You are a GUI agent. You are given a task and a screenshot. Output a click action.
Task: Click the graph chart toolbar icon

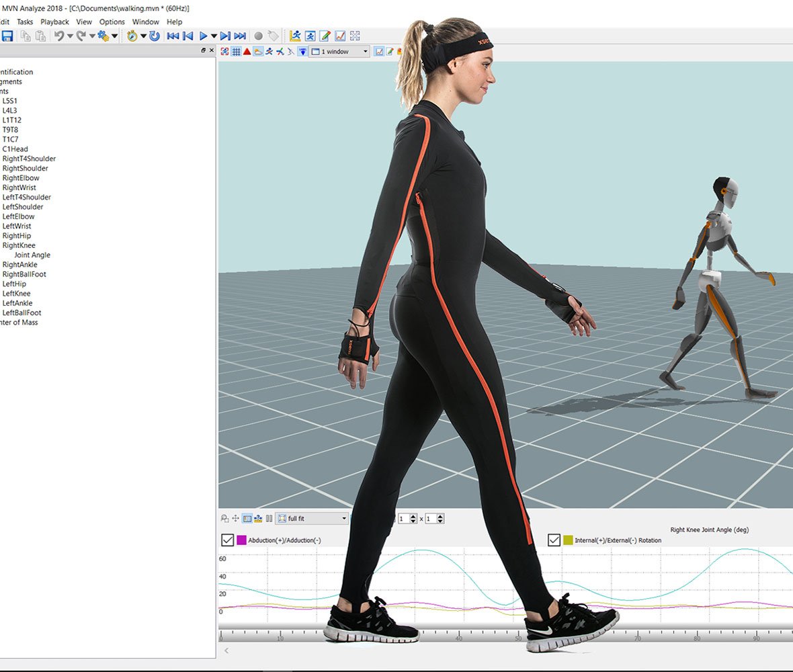(340, 36)
